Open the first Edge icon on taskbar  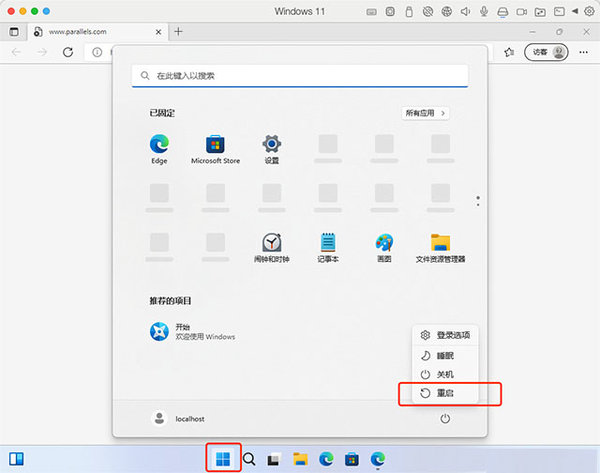[326, 458]
